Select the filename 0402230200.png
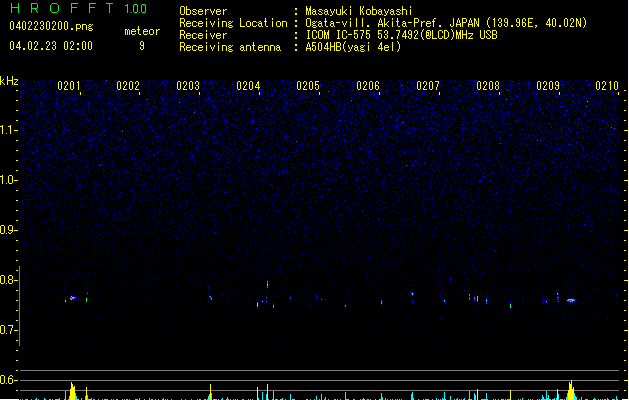This screenshot has width=629, height=400. [x=51, y=27]
